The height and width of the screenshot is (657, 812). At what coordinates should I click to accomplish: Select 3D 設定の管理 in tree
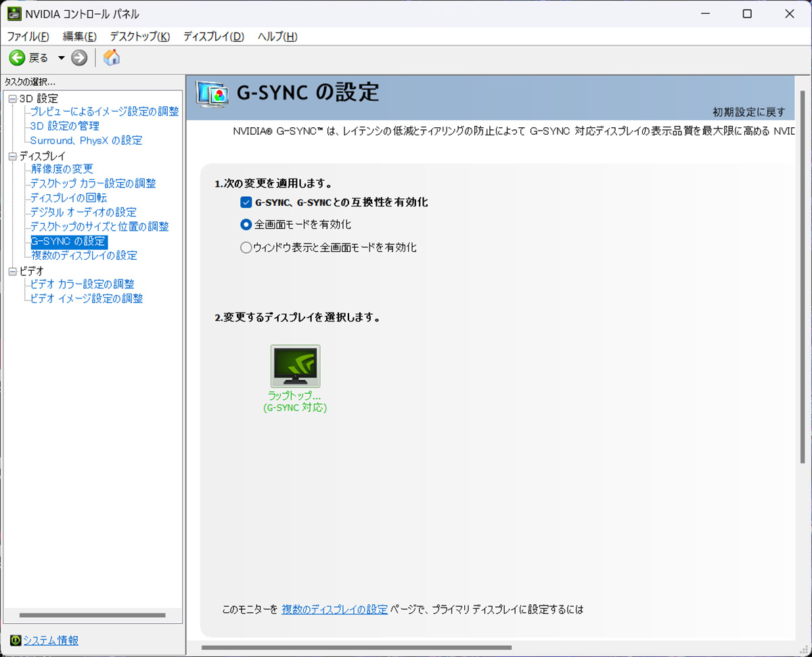click(64, 126)
